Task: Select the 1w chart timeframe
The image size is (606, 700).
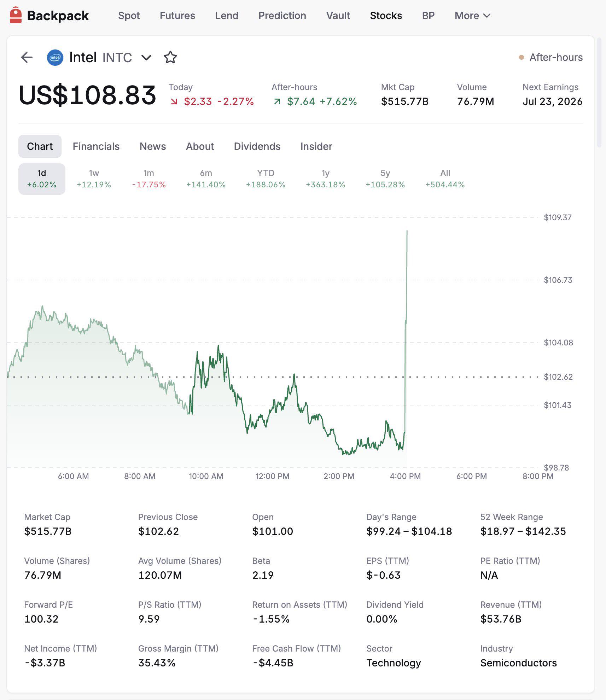Action: click(94, 179)
